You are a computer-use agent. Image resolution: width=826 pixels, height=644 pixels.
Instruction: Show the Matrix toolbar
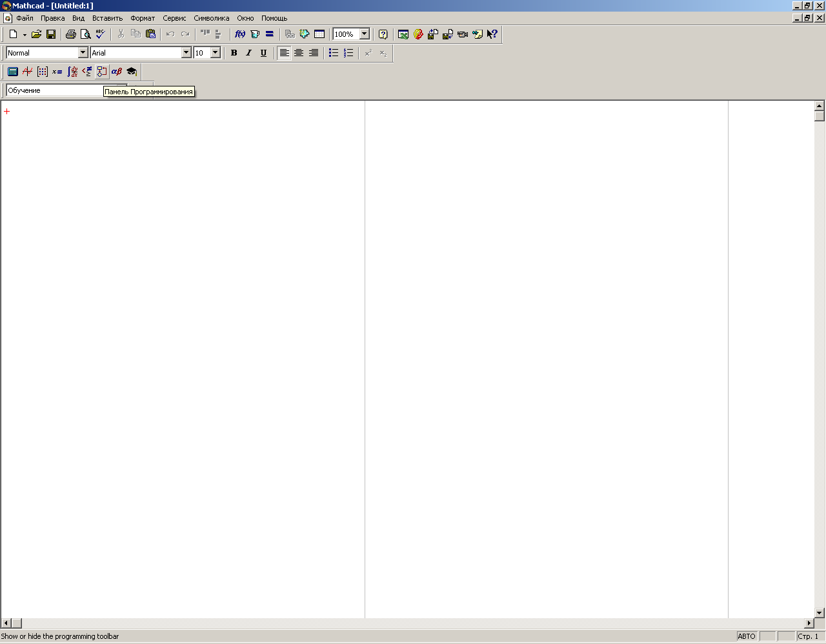[x=43, y=72]
